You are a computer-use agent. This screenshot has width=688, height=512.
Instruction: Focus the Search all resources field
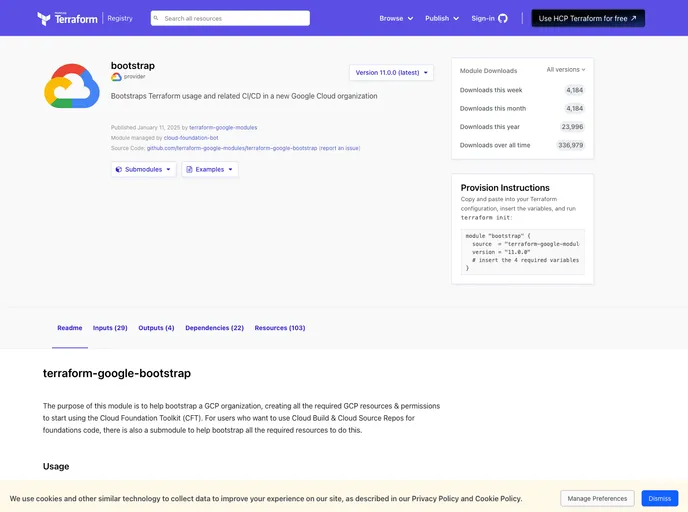[230, 18]
